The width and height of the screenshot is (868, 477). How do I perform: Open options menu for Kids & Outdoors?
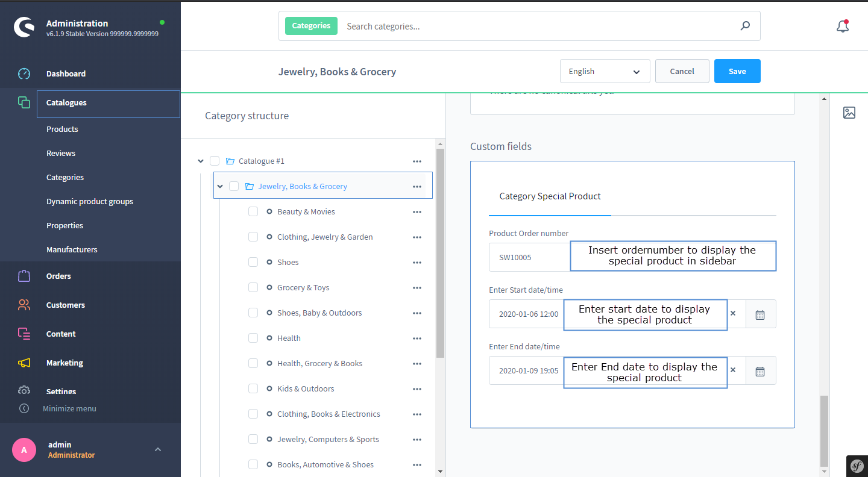point(417,389)
